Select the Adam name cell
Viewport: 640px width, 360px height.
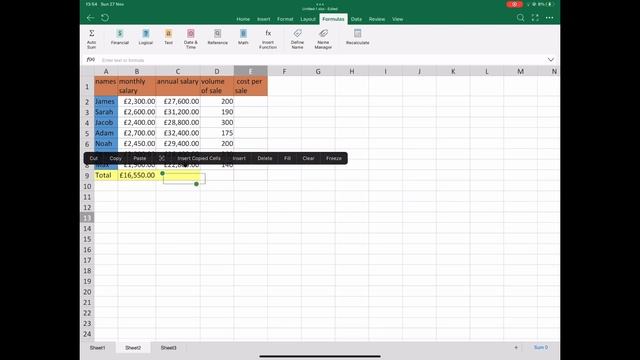point(106,133)
